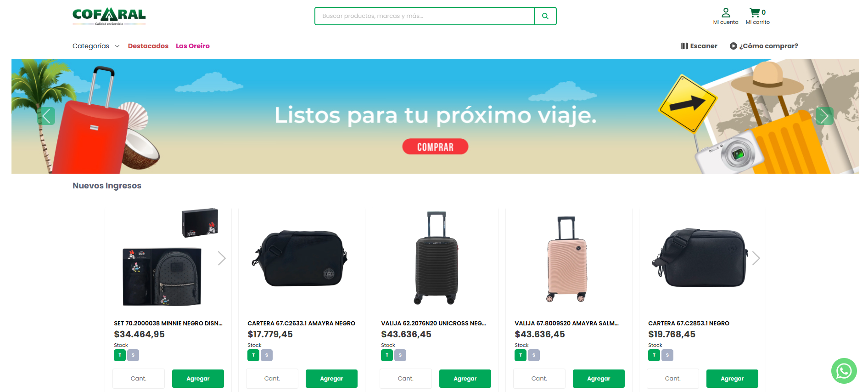This screenshot has height=392, width=868.
Task: Click Agregar for Valija Amayra Salmon
Action: 599,379
